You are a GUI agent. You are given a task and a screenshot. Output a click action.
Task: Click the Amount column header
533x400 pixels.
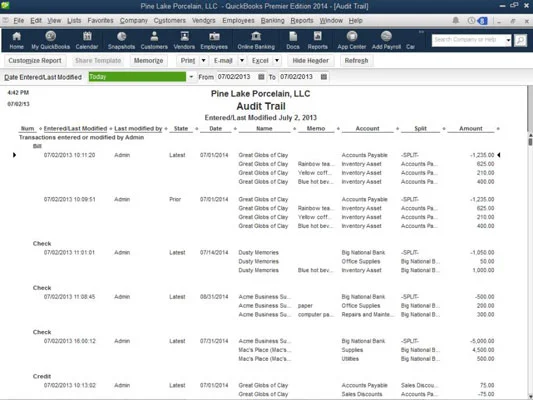pos(470,128)
